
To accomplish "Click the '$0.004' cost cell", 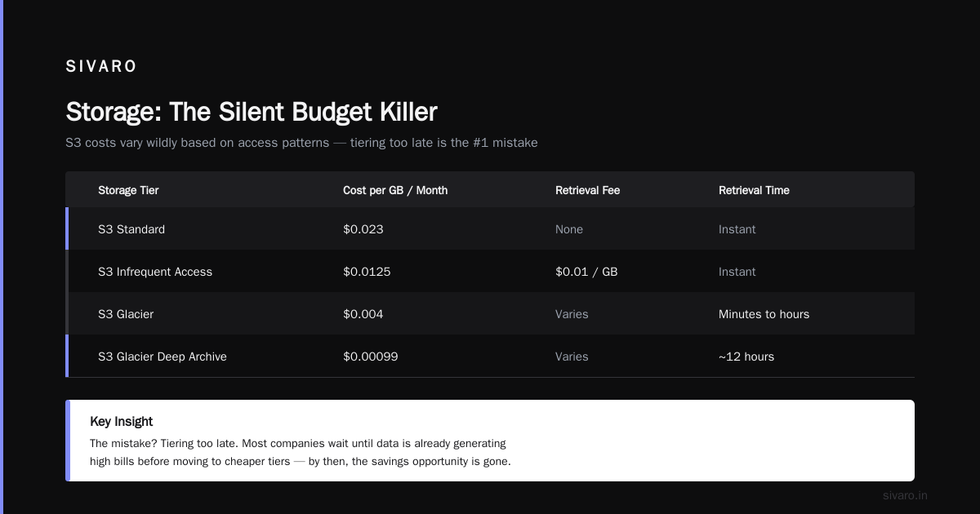I will point(363,314).
